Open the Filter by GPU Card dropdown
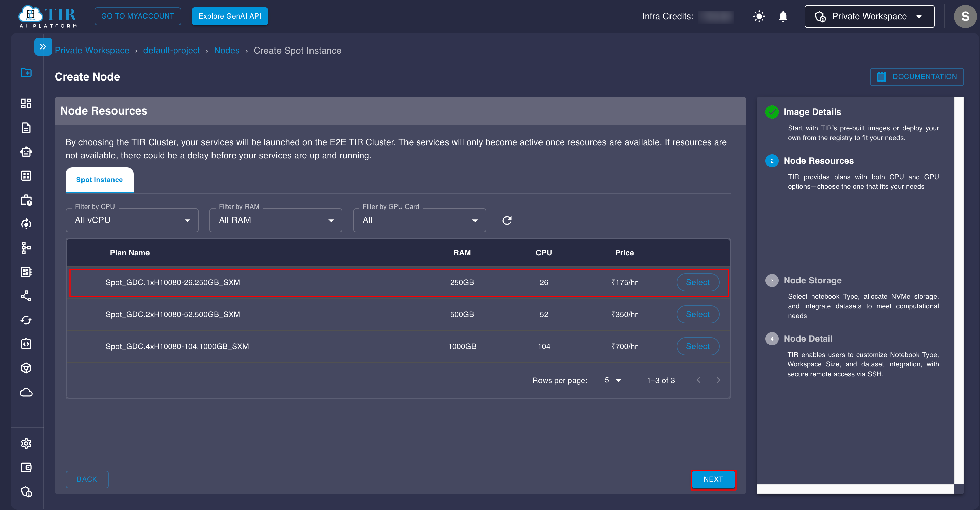 click(x=420, y=220)
